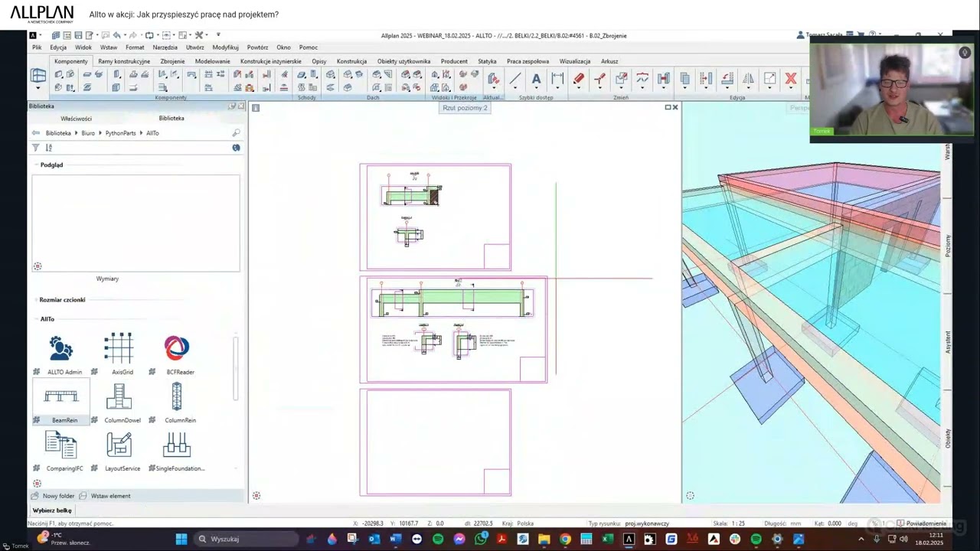Open the Asystent side palette tab

point(947,343)
